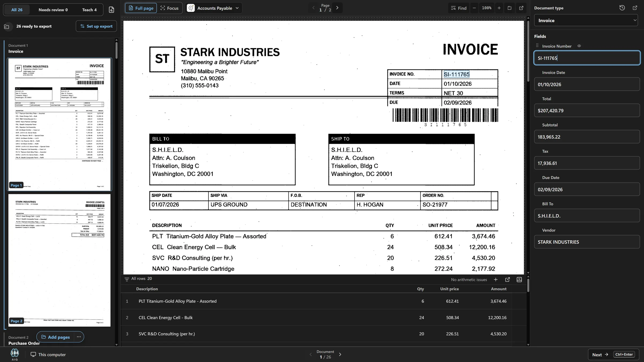Add a new table row with plus
644x362 pixels.
point(496,279)
